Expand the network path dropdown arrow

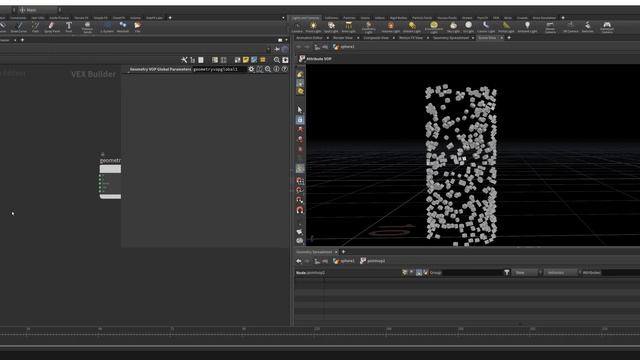(269, 49)
